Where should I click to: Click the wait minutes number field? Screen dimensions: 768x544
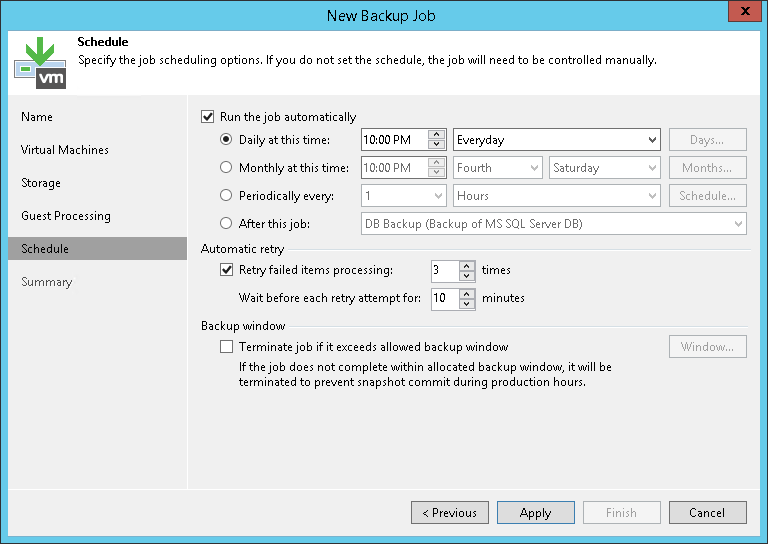[445, 298]
